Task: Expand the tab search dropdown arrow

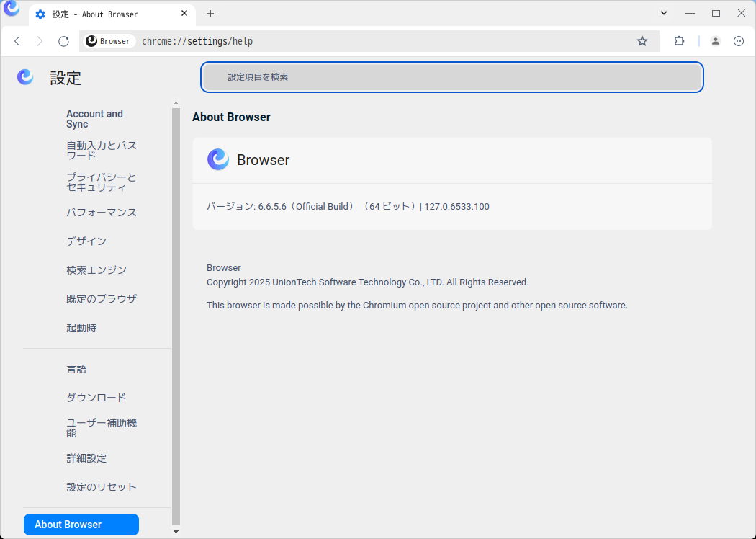Action: (664, 13)
